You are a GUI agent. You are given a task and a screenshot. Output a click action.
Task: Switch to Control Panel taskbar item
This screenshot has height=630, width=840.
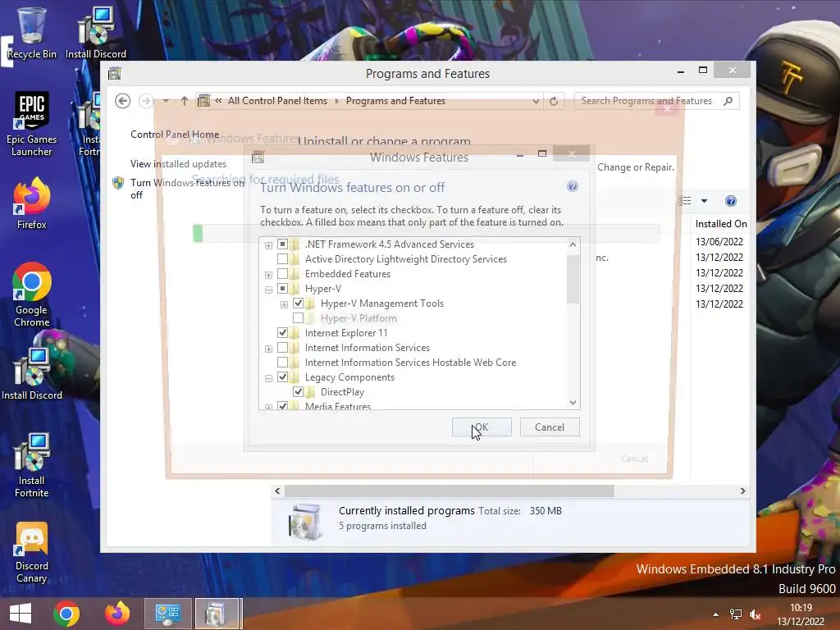tap(167, 614)
